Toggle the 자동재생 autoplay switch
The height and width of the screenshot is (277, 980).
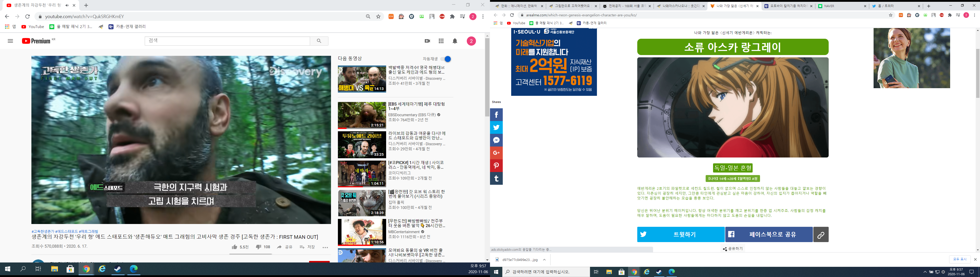coord(446,59)
